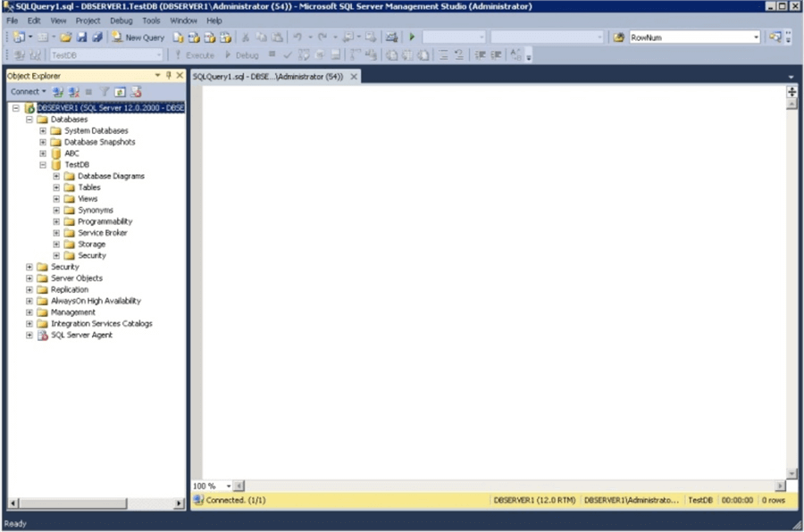Image resolution: width=804 pixels, height=532 pixels.
Task: Open the View menu
Action: pyautogui.click(x=58, y=21)
